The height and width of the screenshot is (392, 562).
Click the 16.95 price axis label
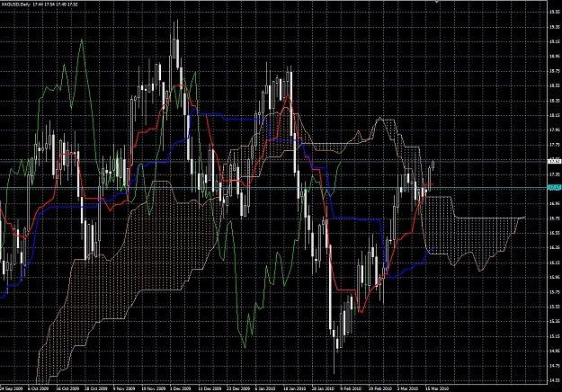[555, 203]
